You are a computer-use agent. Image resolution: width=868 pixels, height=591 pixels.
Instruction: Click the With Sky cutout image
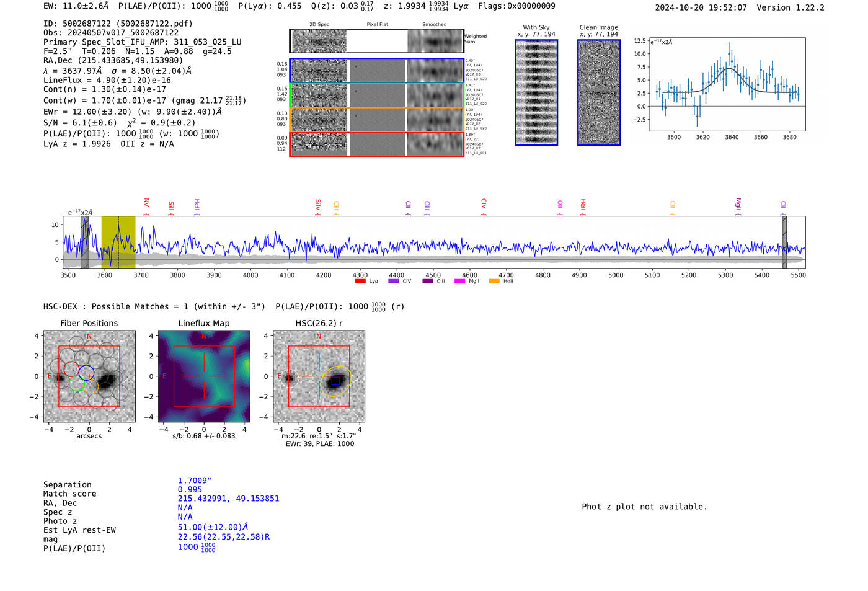(x=536, y=92)
